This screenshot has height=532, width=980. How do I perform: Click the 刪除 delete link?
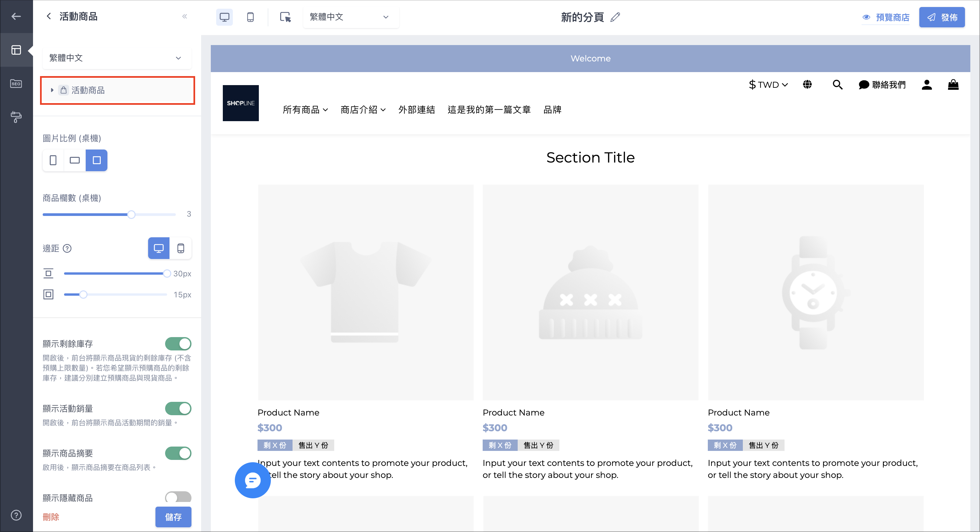[51, 517]
